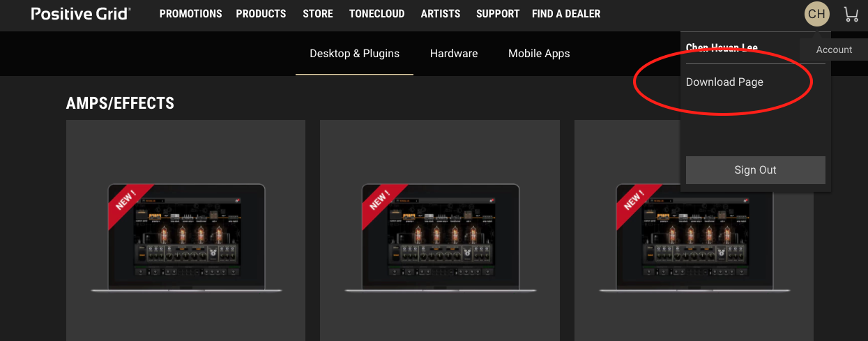This screenshot has width=868, height=341.
Task: Click the NEW ribbon on first product
Action: [126, 201]
